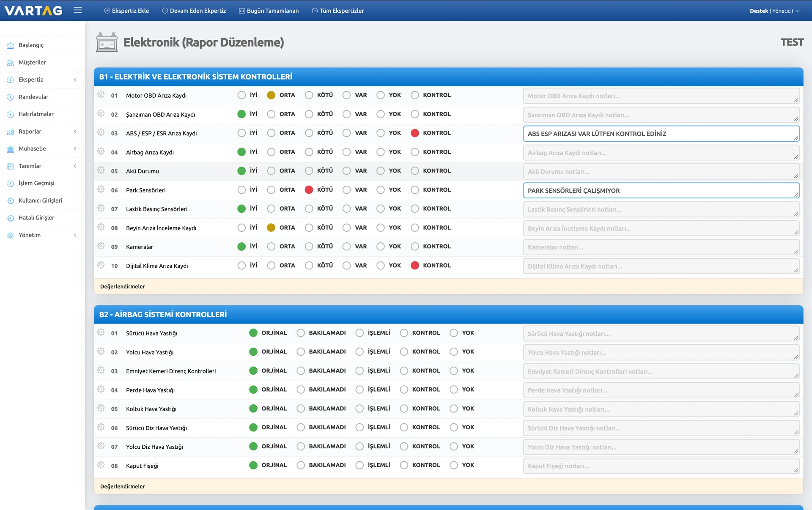The height and width of the screenshot is (510, 812).
Task: Click the Hatırlatmalar sidebar icon
Action: pos(11,114)
